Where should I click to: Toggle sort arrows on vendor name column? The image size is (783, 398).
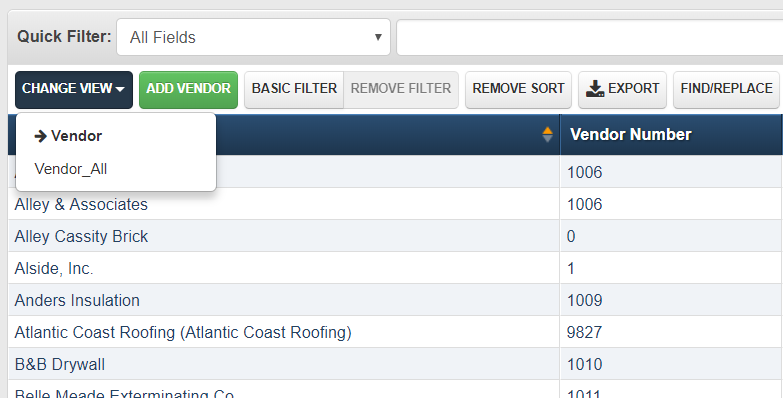pos(547,134)
